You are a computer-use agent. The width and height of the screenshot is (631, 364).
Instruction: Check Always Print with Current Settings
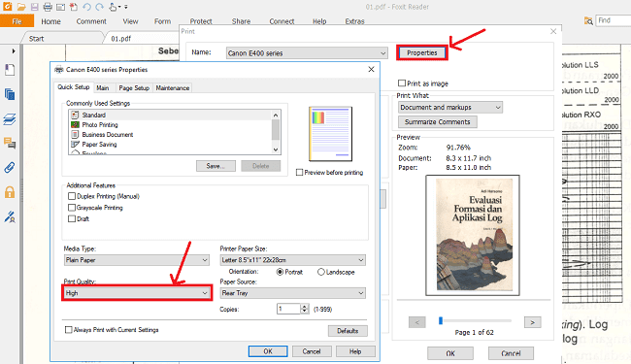pyautogui.click(x=68, y=330)
